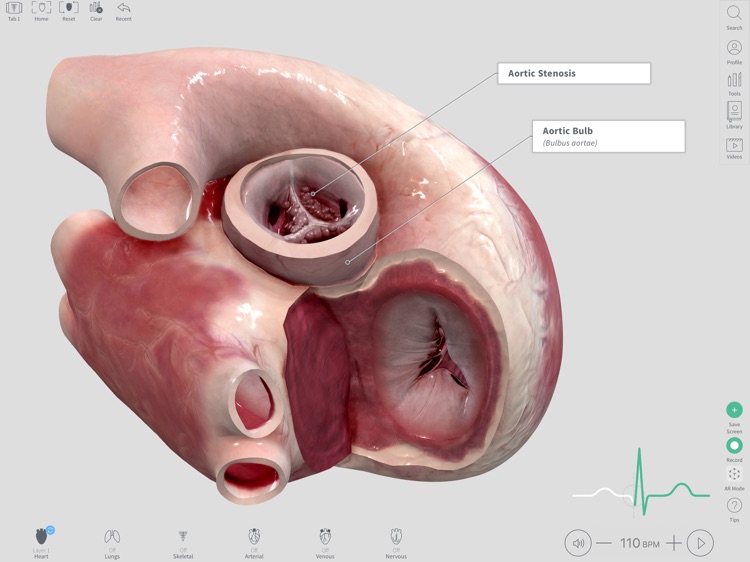Open the Videos section
Image resolution: width=750 pixels, height=562 pixels.
pos(734,146)
